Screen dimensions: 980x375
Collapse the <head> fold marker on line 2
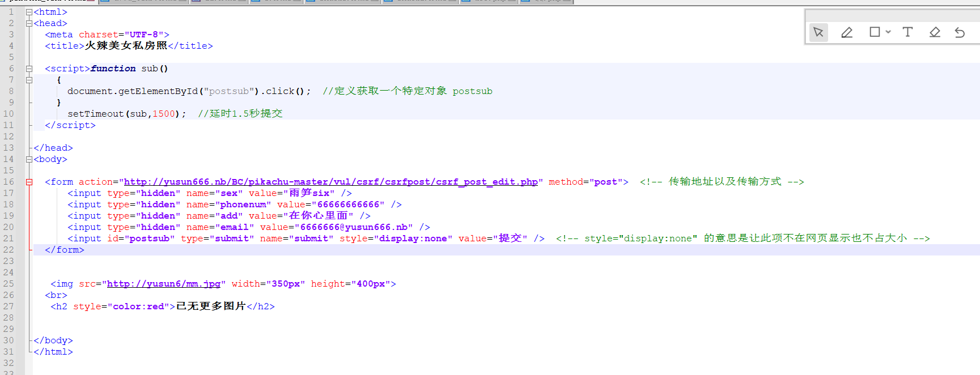[x=29, y=23]
